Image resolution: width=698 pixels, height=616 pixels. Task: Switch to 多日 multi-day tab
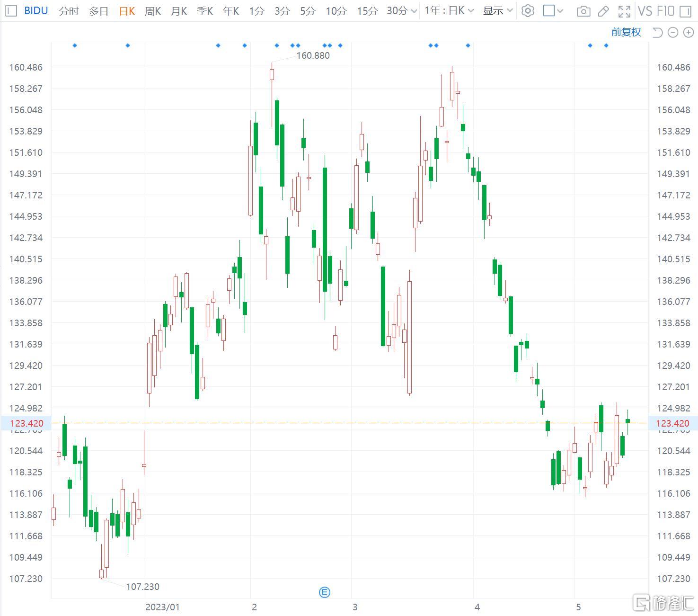tap(98, 11)
